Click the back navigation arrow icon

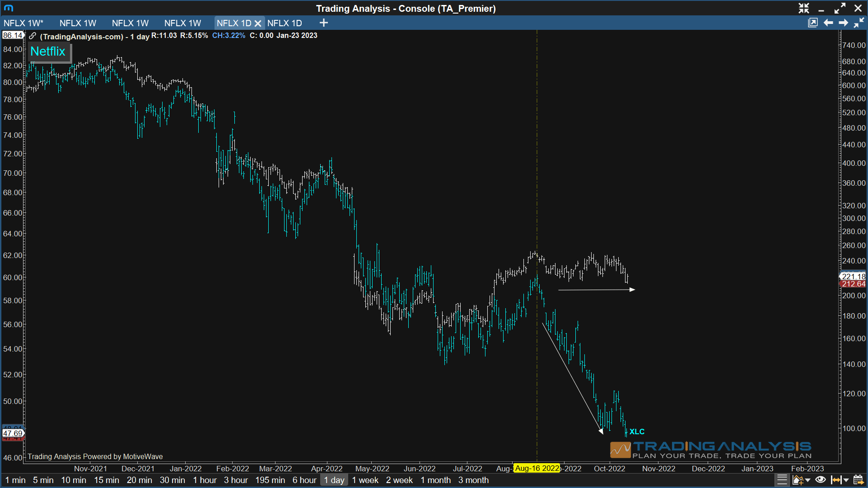click(x=828, y=23)
